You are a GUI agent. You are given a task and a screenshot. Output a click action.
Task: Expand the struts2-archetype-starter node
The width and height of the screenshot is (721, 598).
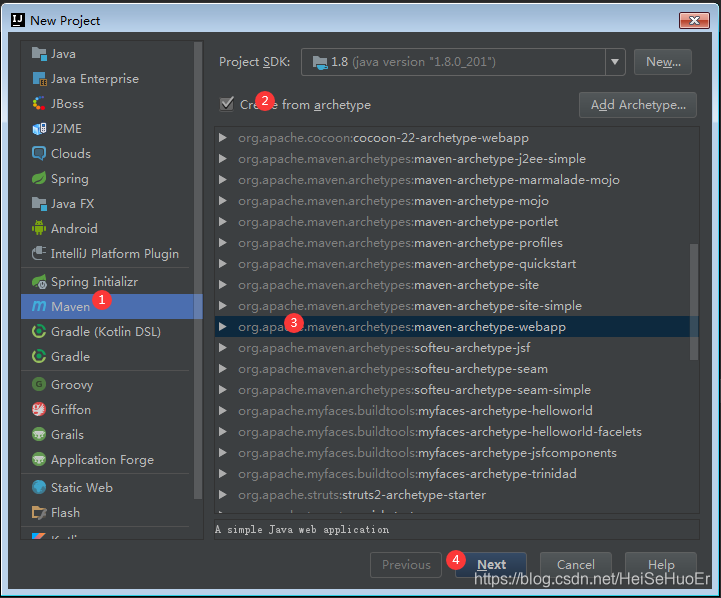(x=223, y=495)
